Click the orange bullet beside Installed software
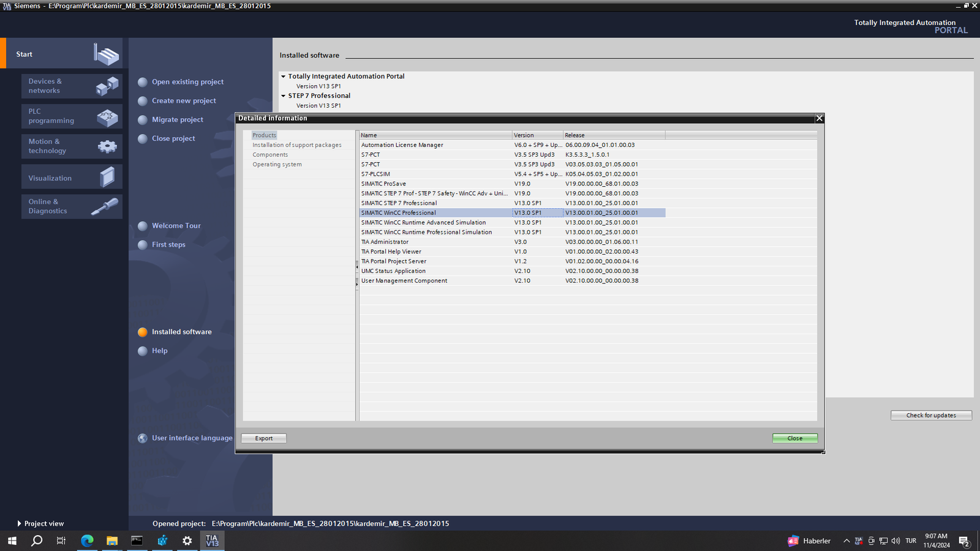The width and height of the screenshot is (980, 551). [143, 332]
